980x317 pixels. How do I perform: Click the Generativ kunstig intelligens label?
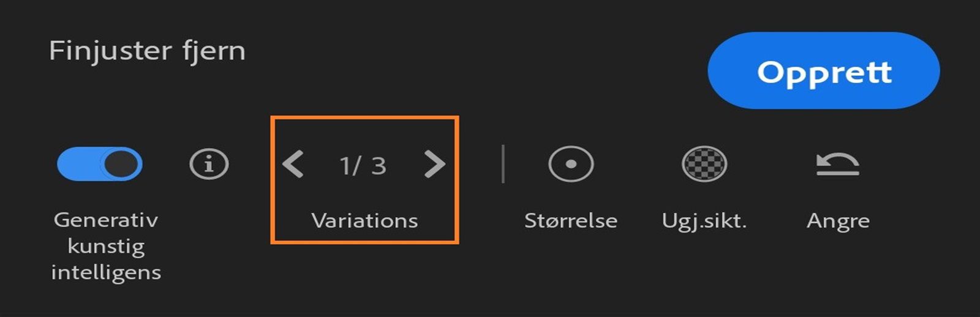(x=106, y=245)
